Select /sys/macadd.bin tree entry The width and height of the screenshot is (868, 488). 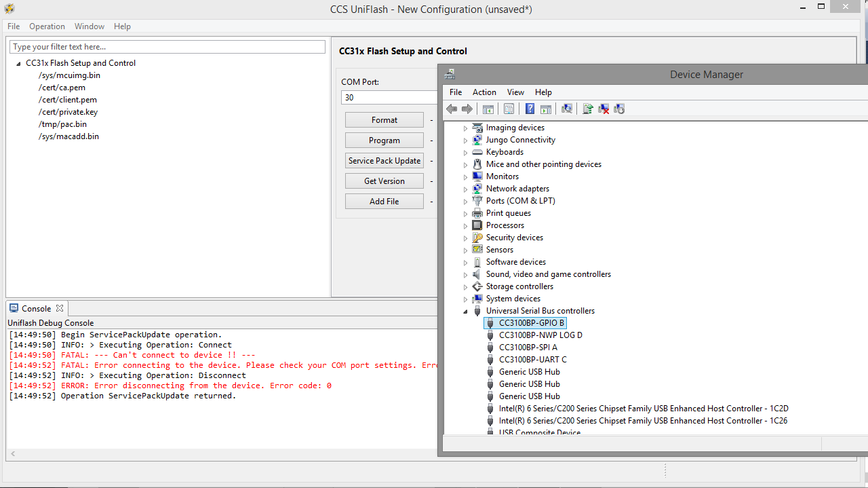(68, 136)
